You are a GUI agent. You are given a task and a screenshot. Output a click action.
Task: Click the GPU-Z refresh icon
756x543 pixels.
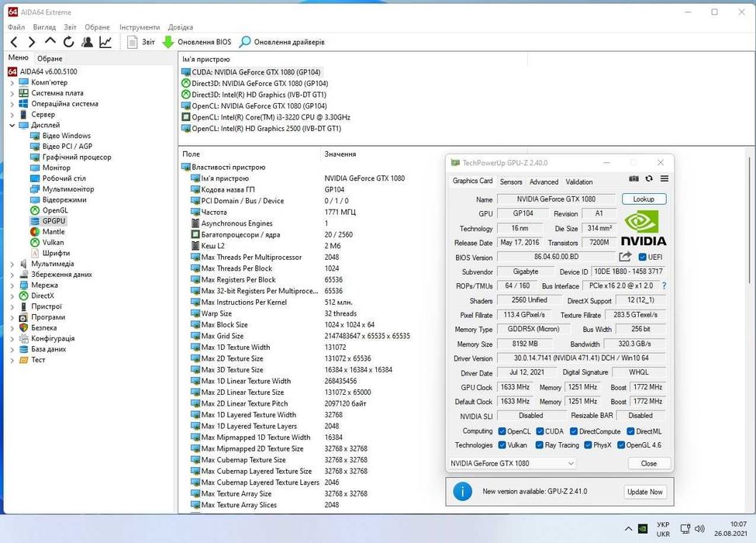point(649,178)
